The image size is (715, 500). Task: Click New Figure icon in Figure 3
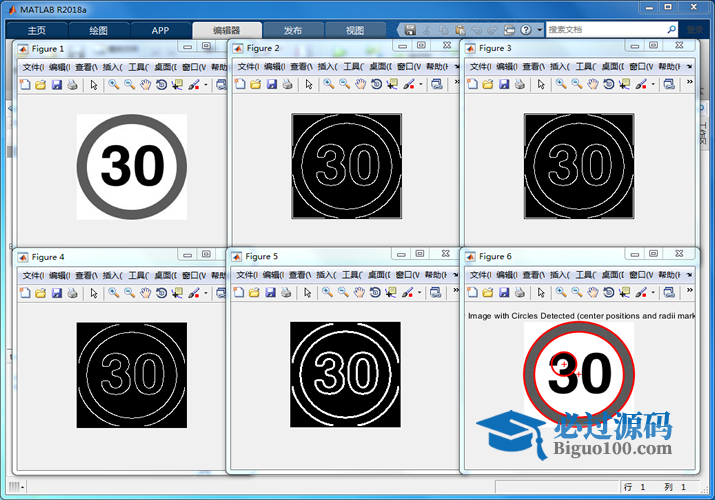[x=473, y=85]
